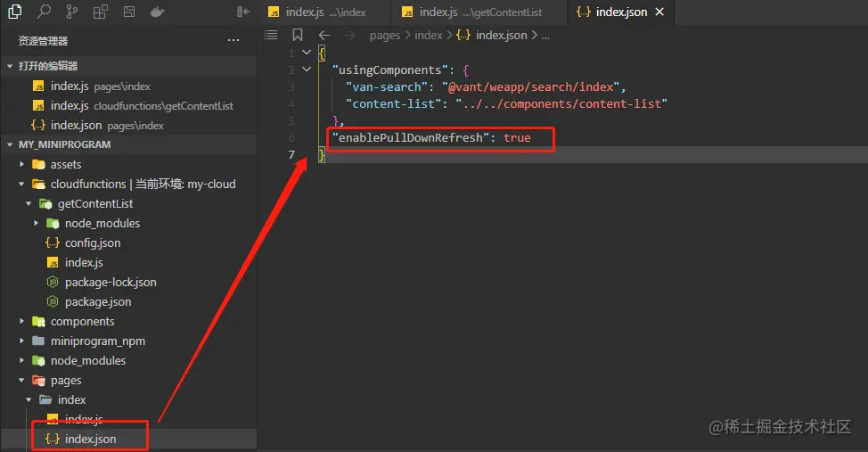Image resolution: width=868 pixels, height=452 pixels.
Task: Expand the components folder
Action: [21, 321]
